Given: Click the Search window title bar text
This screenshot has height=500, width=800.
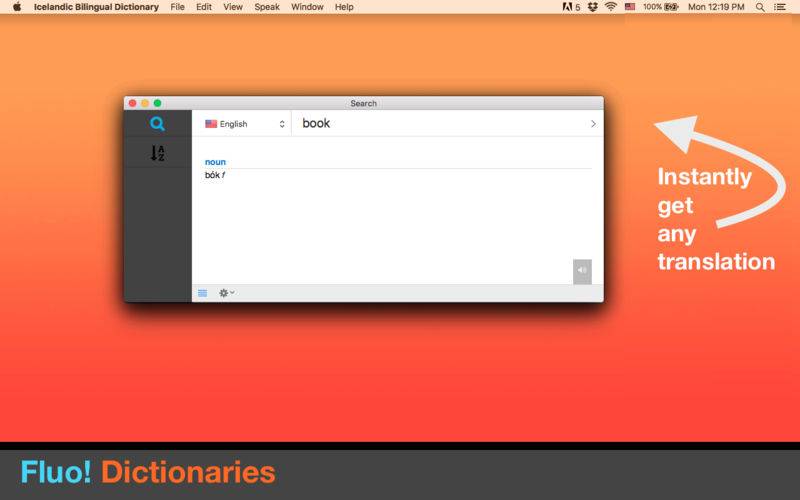Looking at the screenshot, I should 364,103.
